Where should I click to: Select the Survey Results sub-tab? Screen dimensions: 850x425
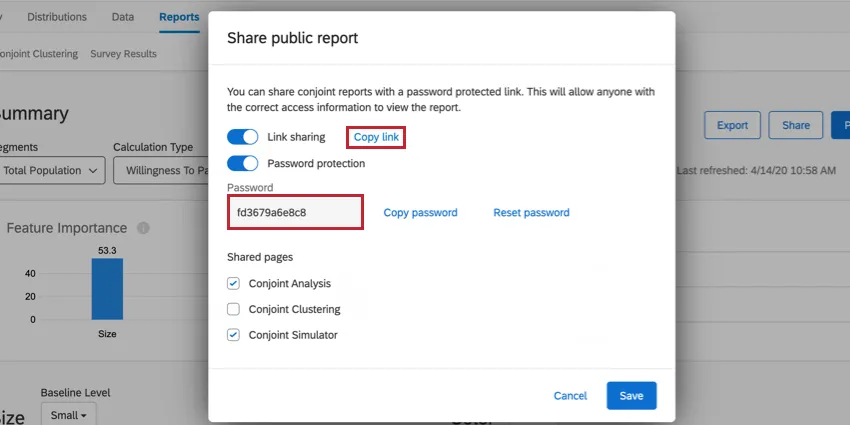coord(123,54)
